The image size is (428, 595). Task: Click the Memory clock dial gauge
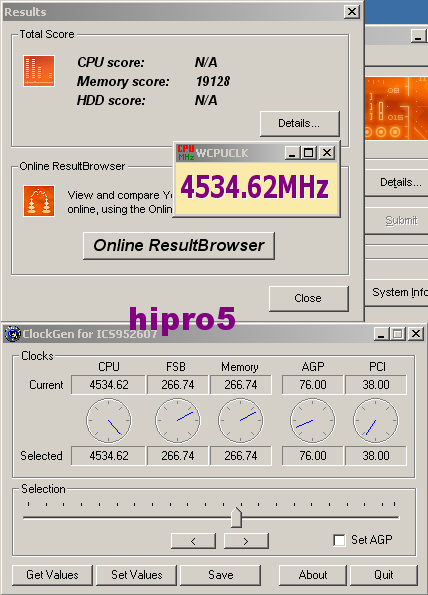point(241,420)
